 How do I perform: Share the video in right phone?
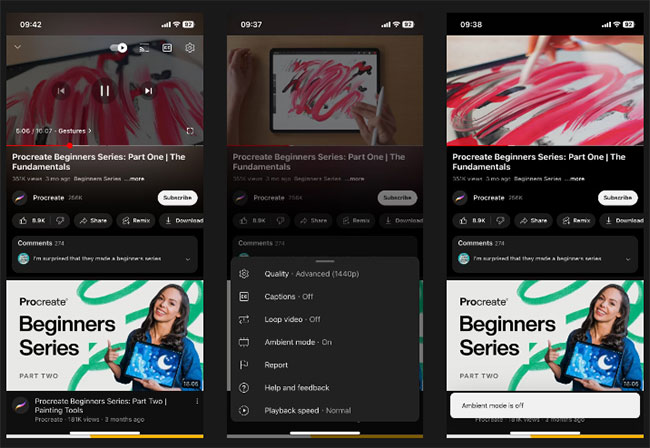[x=534, y=220]
